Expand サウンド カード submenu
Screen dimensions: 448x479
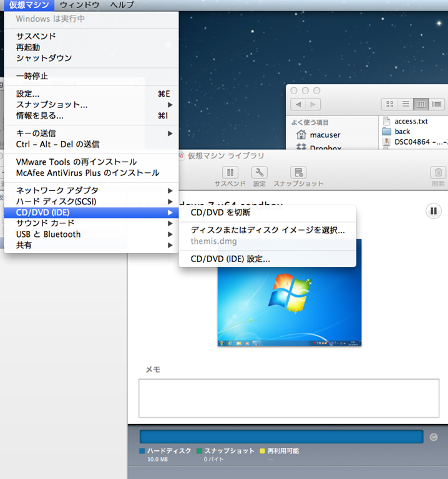91,223
